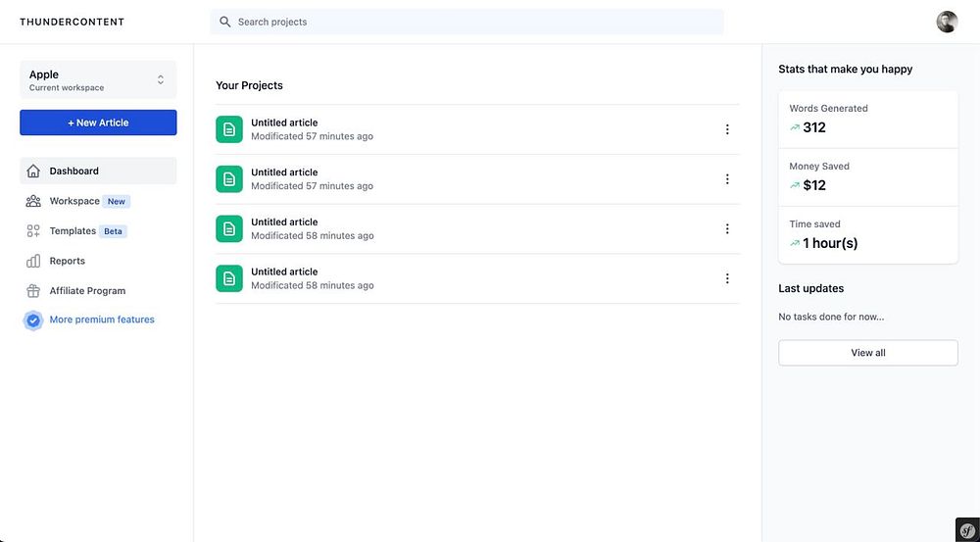Click the Time saved value 1 hour(s)

[x=830, y=243]
